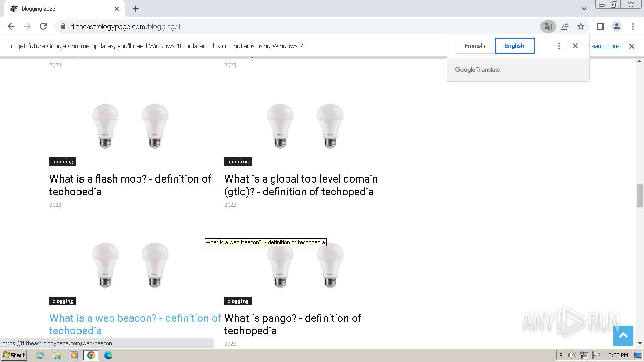Click the browser back arrow

pyautogui.click(x=11, y=26)
